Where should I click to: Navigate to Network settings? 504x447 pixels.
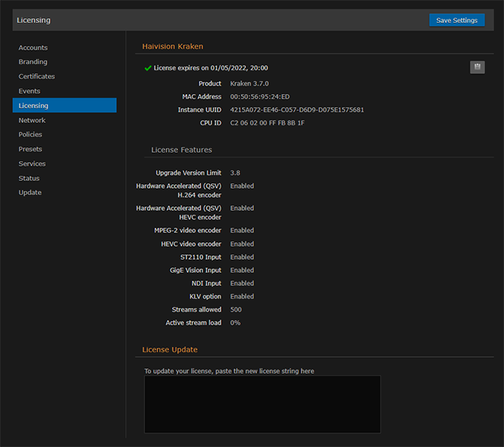pyautogui.click(x=32, y=120)
